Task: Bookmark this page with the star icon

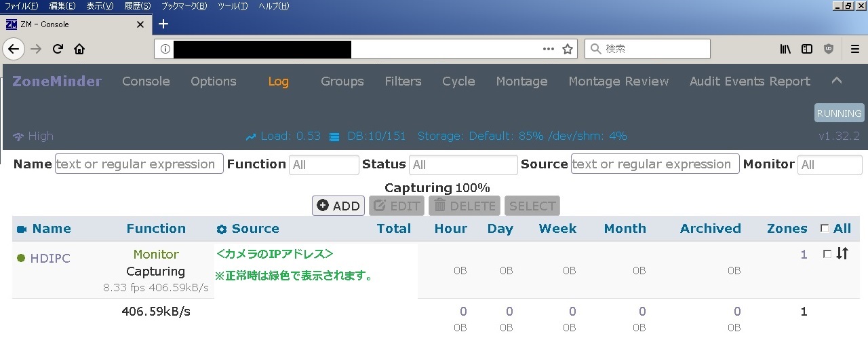Action: (x=568, y=49)
